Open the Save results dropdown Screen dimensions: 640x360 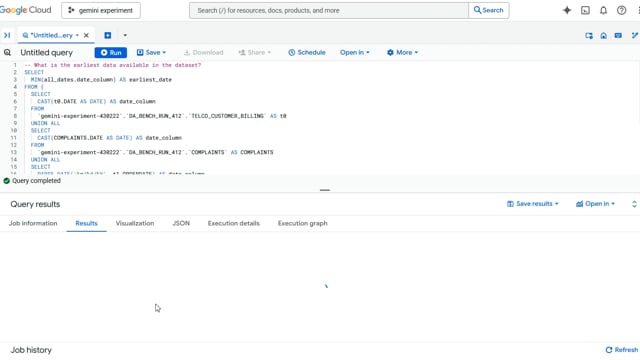pos(532,204)
